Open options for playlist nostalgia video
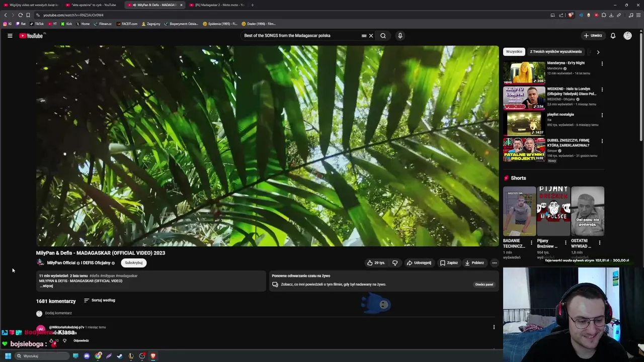 602,115
